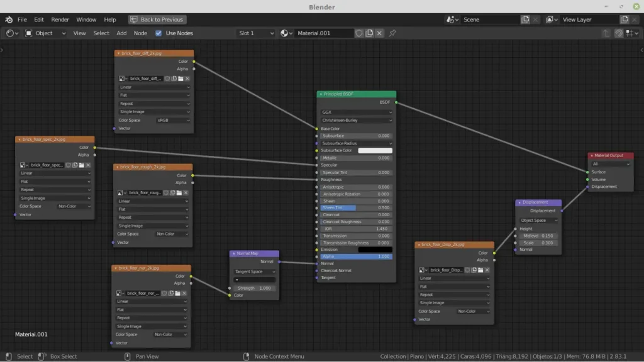
Task: Open the node editor View menu
Action: 79,33
